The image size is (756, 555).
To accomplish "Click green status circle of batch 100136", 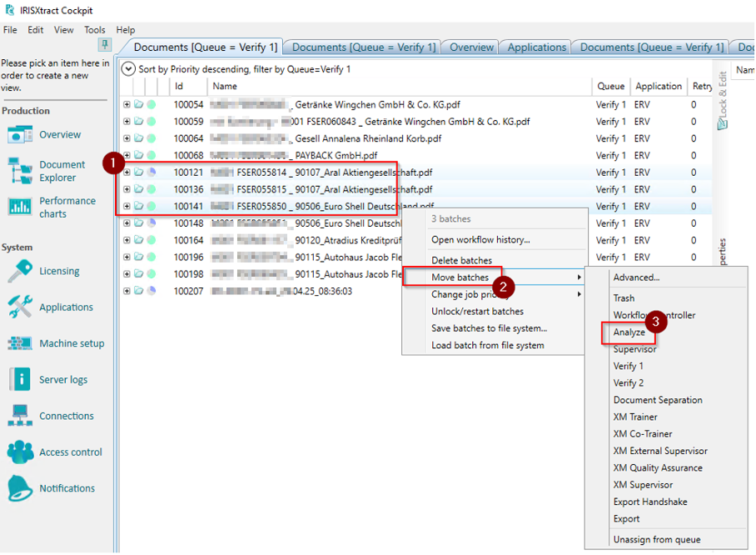I will click(152, 189).
